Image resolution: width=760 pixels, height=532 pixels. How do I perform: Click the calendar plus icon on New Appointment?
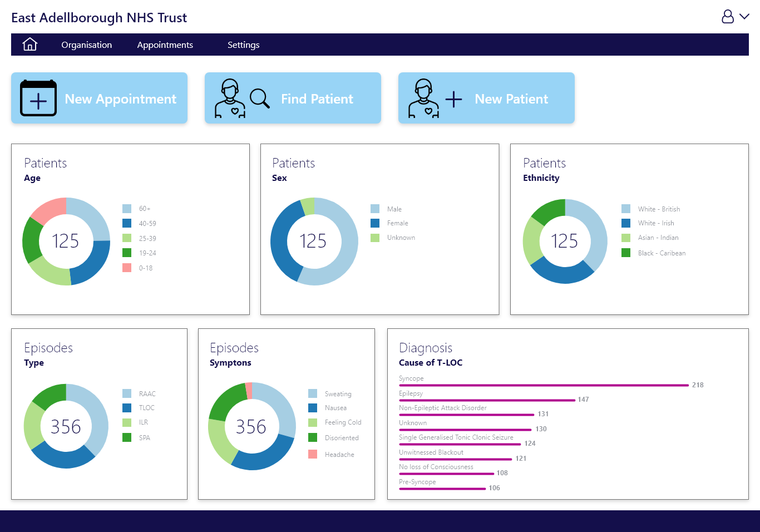38,98
